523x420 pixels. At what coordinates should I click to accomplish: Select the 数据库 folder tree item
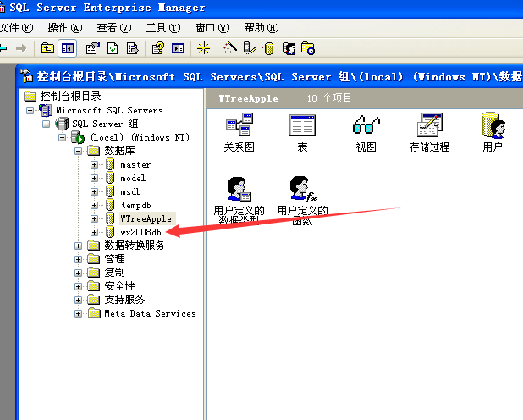click(119, 151)
